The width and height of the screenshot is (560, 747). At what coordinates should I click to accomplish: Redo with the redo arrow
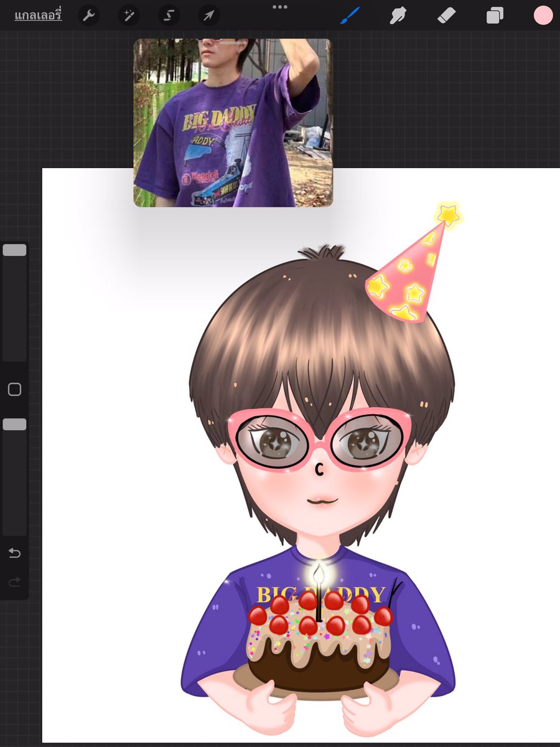click(14, 582)
